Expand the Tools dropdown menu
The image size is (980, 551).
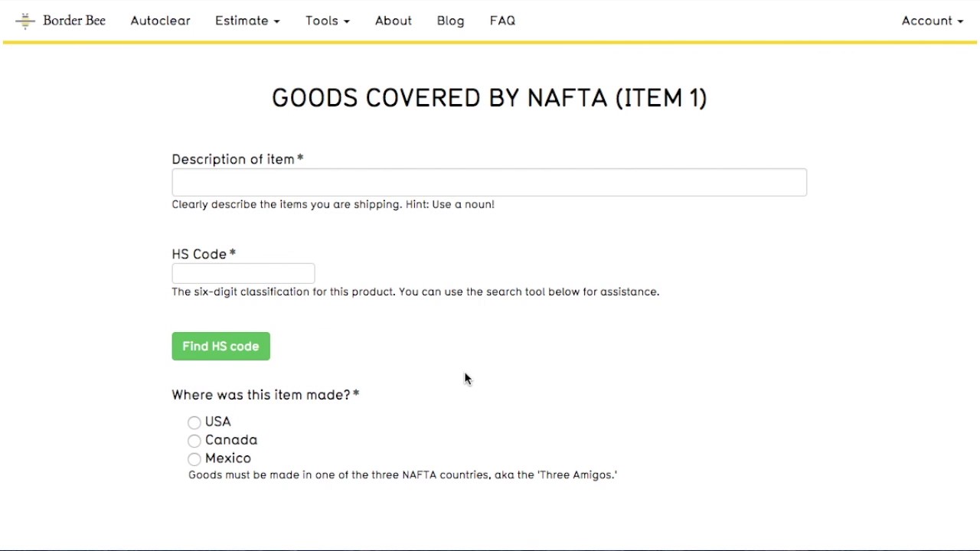[328, 21]
